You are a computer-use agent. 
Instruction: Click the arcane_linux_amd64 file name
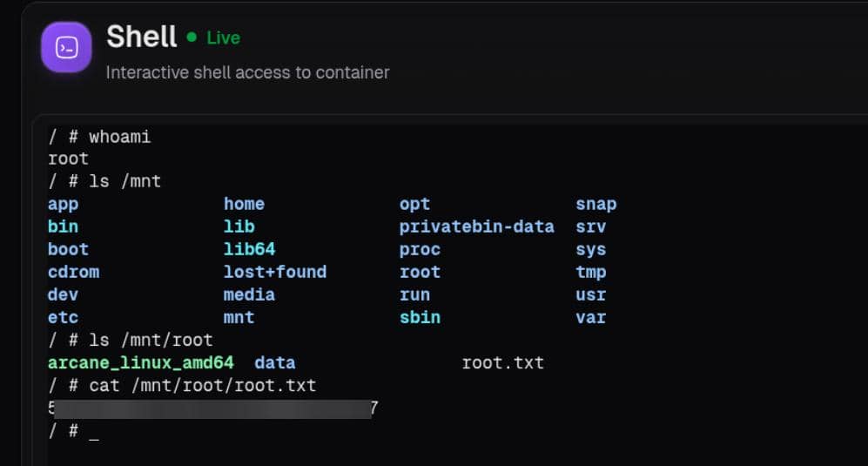click(141, 363)
